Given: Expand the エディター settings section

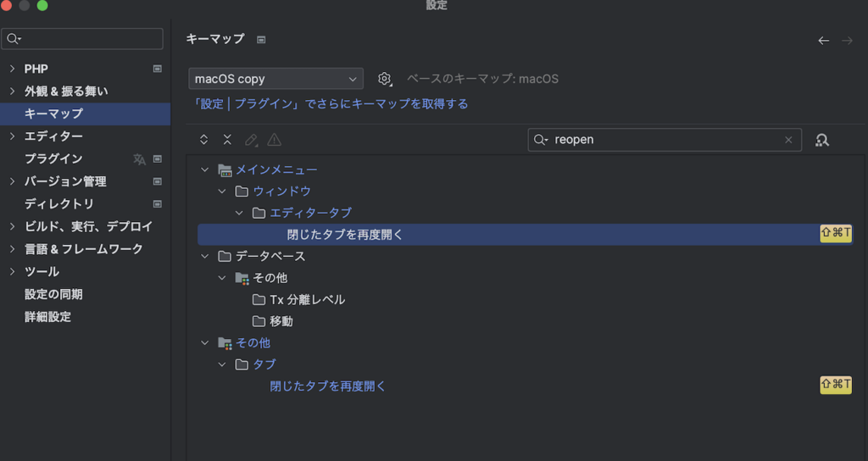Looking at the screenshot, I should click(12, 136).
